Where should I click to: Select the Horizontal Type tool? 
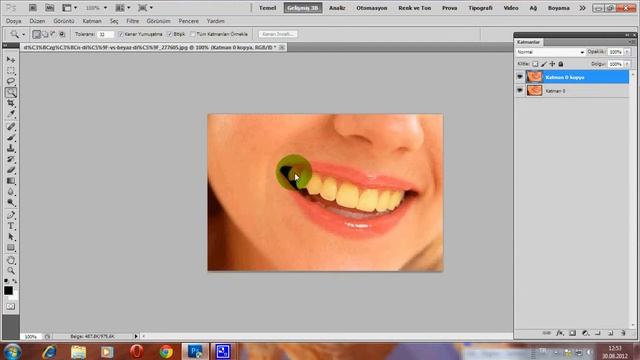pyautogui.click(x=11, y=226)
